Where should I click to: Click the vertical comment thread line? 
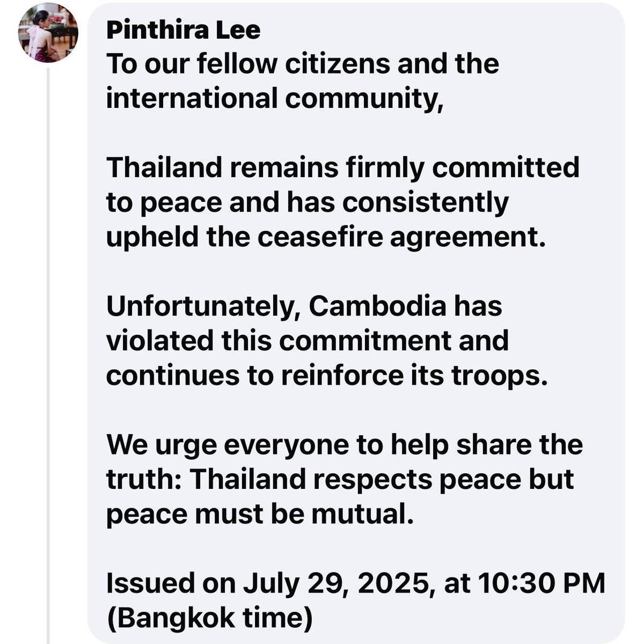[48, 354]
